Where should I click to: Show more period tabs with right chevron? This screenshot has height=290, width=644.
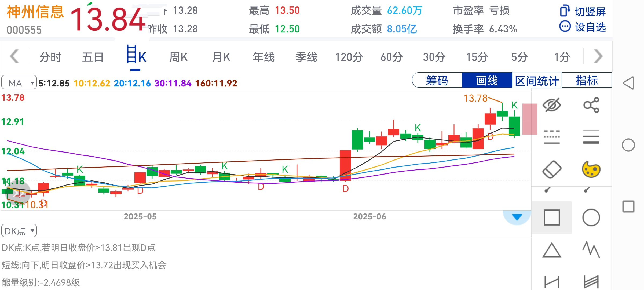[598, 56]
